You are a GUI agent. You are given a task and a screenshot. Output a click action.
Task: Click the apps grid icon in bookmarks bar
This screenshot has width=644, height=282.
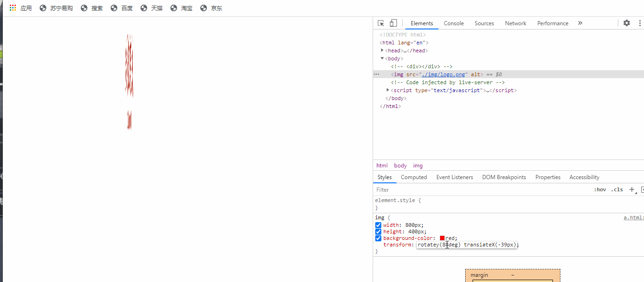pyautogui.click(x=13, y=8)
